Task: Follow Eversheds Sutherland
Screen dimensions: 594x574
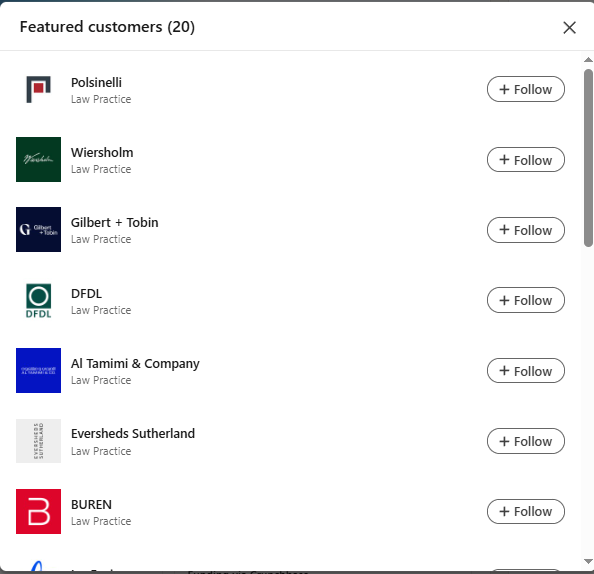Action: [526, 441]
